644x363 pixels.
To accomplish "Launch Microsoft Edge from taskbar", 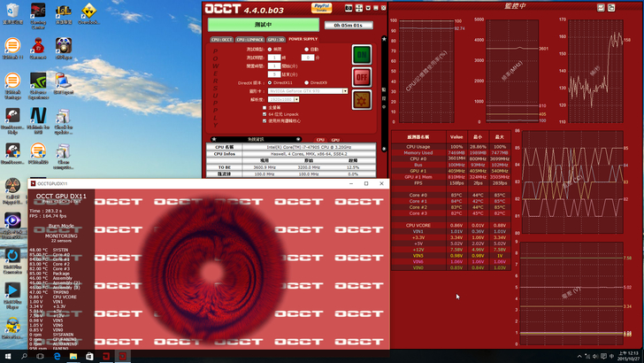I will 57,356.
